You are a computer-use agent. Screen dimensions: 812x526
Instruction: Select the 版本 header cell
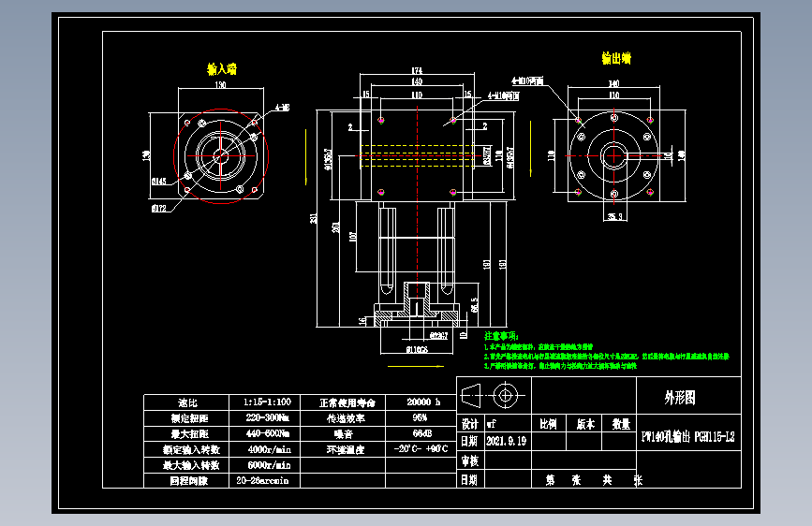point(585,424)
